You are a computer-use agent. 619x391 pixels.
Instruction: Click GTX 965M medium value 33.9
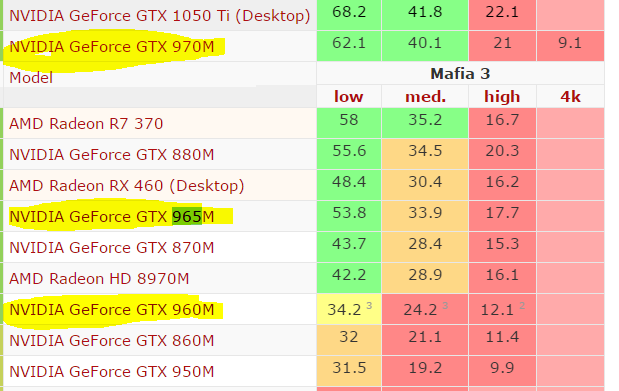425,213
